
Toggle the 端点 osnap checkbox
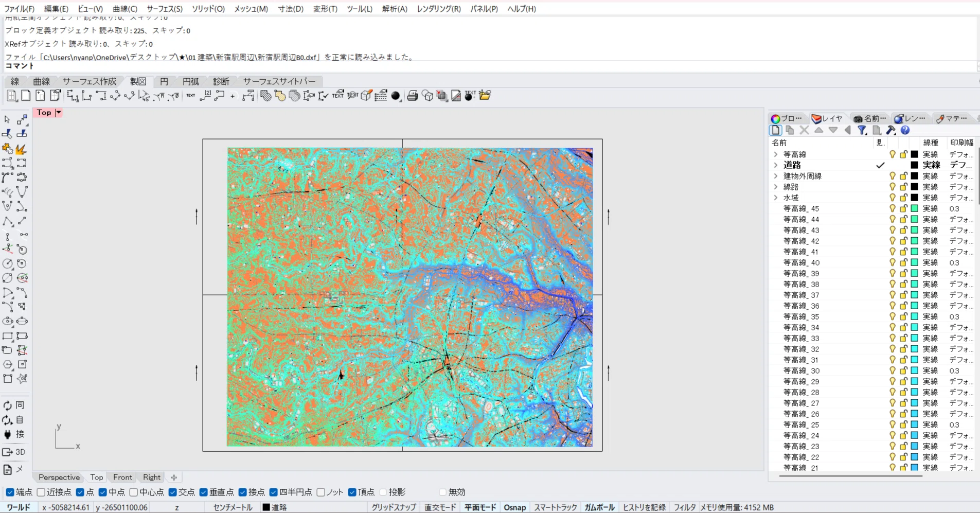click(x=10, y=492)
